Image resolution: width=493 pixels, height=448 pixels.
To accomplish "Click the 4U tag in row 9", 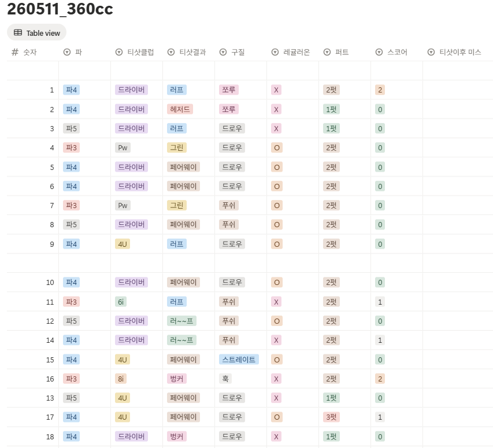I will (x=123, y=244).
